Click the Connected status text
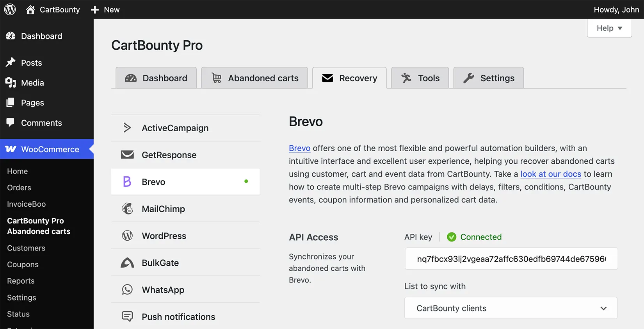644x329 pixels. [x=481, y=237]
